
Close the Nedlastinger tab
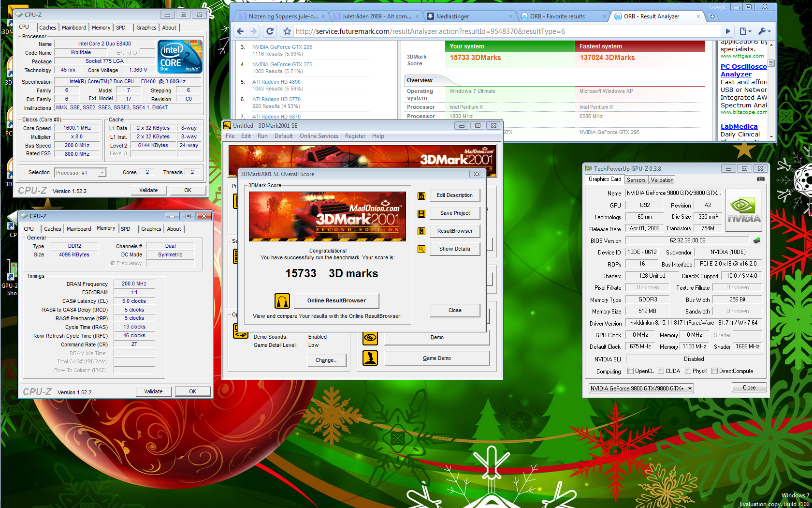(x=511, y=16)
